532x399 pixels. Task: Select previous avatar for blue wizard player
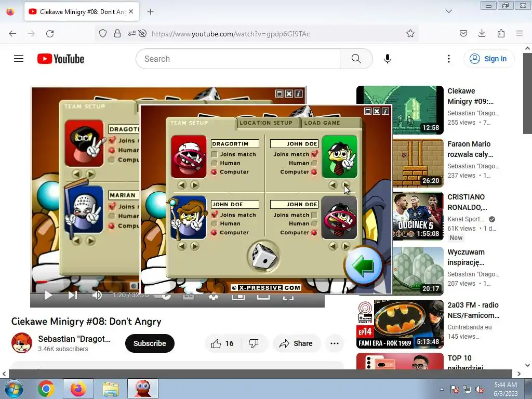(182, 246)
